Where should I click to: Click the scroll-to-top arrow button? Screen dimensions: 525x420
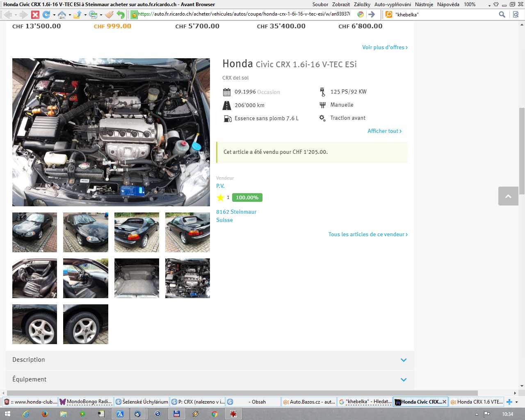click(x=508, y=196)
